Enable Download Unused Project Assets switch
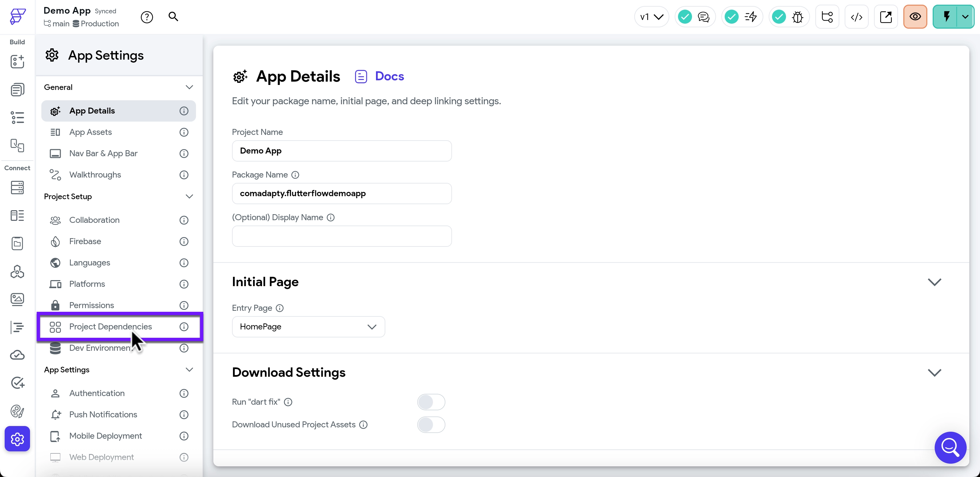Screen dimensions: 980x477 pyautogui.click(x=431, y=425)
